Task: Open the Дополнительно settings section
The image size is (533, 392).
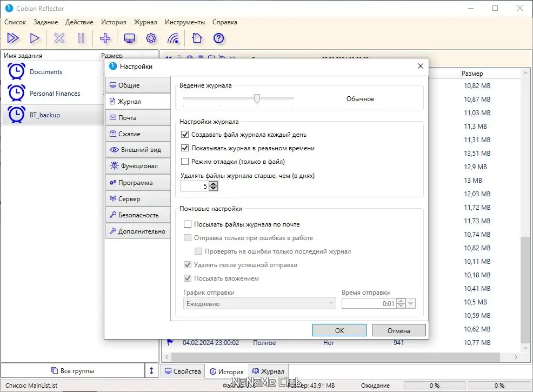Action: click(x=138, y=231)
